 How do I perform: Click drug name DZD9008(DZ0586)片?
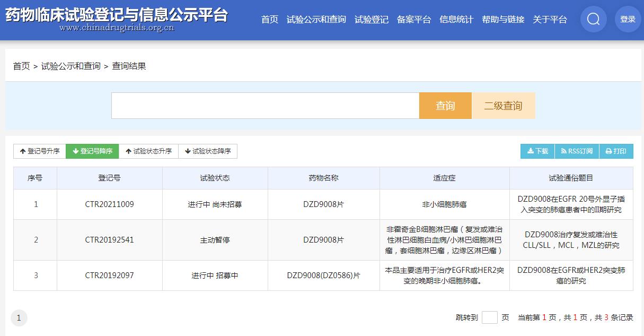tap(324, 275)
